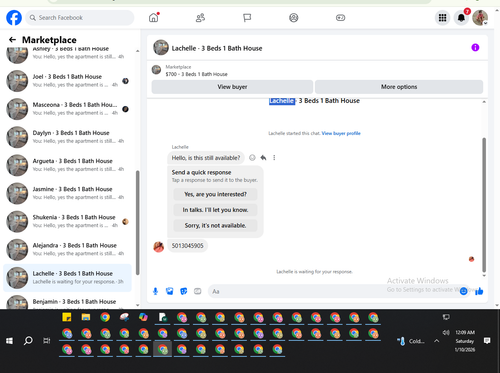The image size is (500, 373).
Task: Open Benjamin's conversation
Action: 67,302
